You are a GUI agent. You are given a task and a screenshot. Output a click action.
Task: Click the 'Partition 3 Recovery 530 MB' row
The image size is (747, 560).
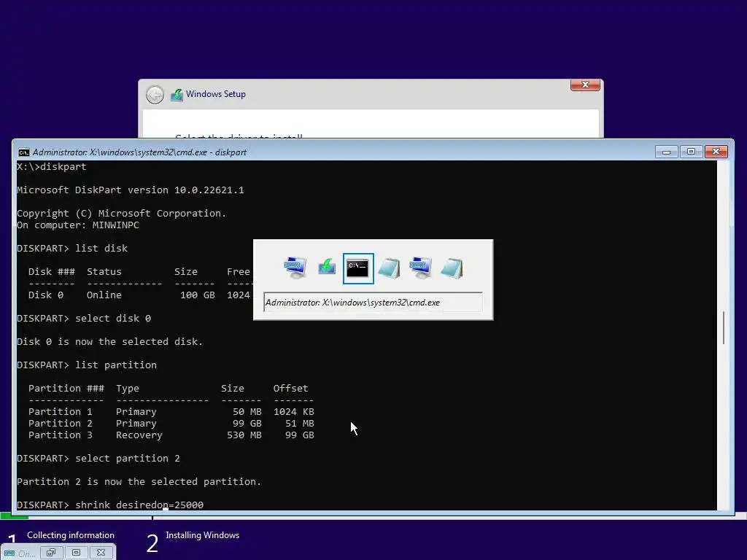[171, 435]
